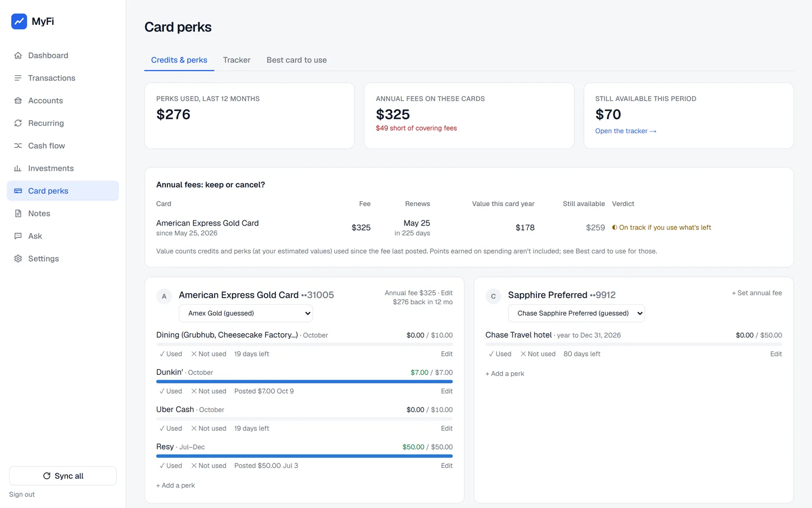This screenshot has width=812, height=508.
Task: Click the MyFi logo icon
Action: (x=19, y=21)
